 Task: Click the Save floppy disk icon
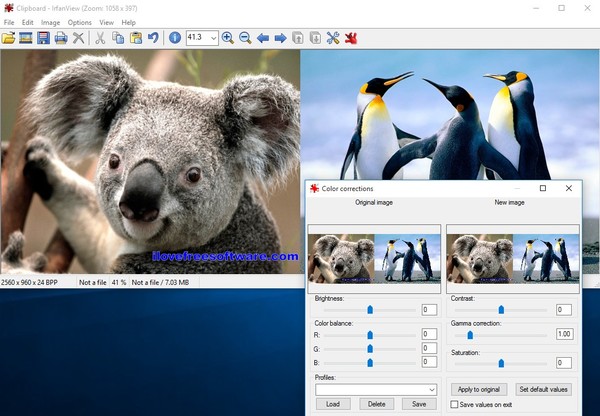[43, 38]
